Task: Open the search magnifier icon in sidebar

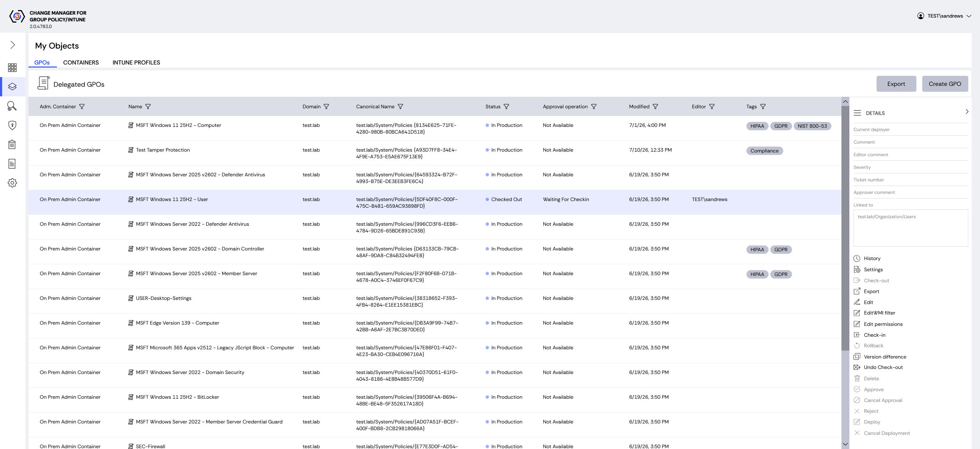Action: pyautogui.click(x=12, y=106)
